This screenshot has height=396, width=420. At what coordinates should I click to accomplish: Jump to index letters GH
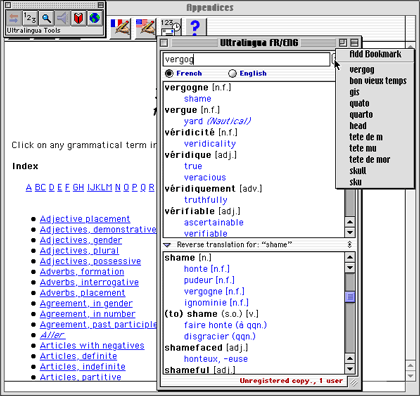click(78, 188)
